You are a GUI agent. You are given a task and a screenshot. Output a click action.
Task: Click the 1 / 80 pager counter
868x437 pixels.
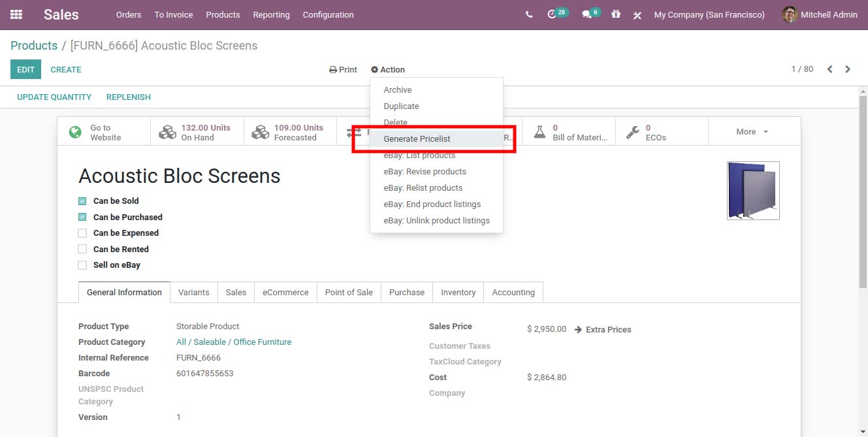tap(802, 69)
